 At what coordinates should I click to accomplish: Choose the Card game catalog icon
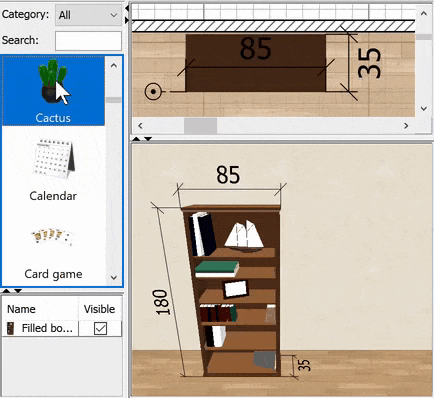tap(52, 237)
